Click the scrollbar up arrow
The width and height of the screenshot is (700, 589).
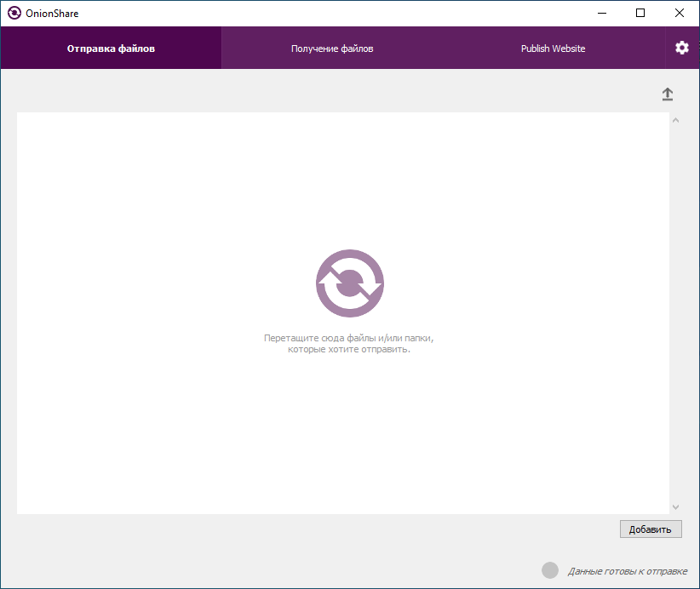click(676, 120)
